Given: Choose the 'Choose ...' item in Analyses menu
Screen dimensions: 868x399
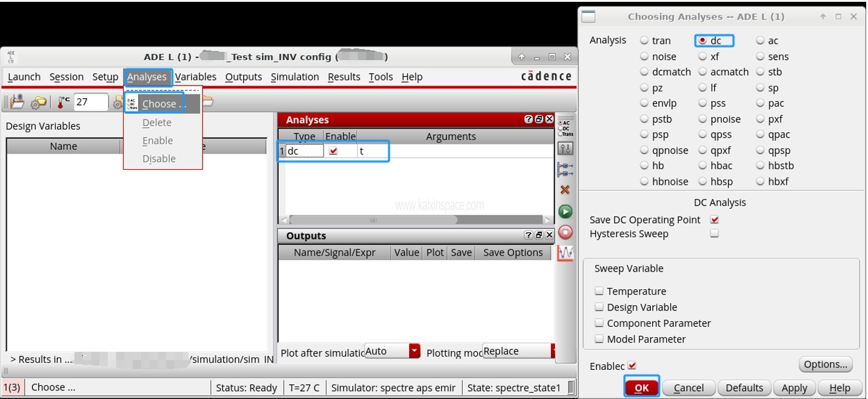Looking at the screenshot, I should [162, 104].
